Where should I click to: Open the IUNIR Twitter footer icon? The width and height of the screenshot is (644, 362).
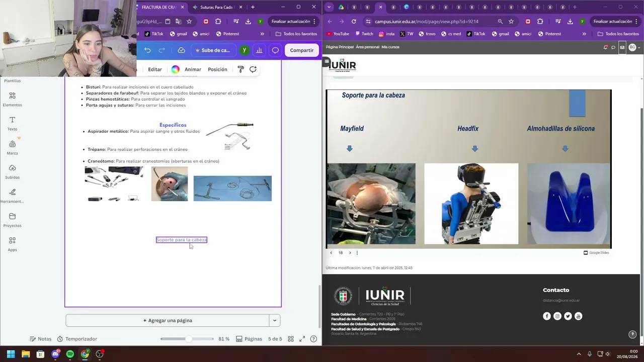click(568, 316)
